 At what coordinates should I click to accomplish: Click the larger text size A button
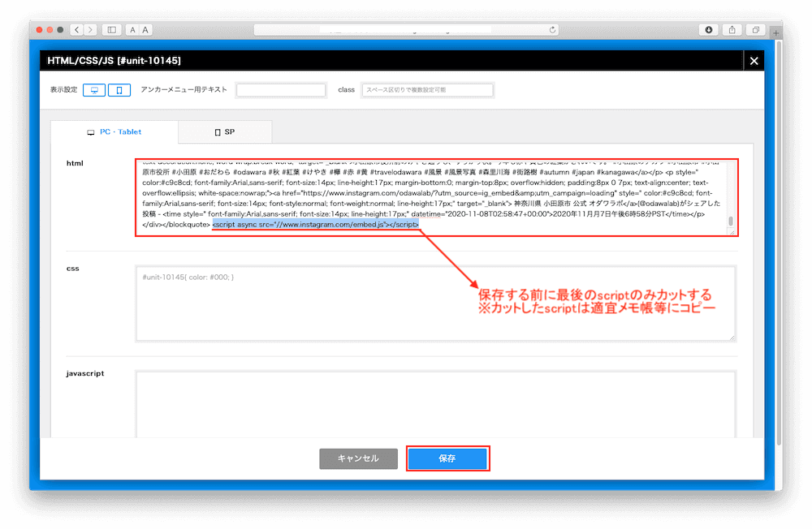click(145, 30)
